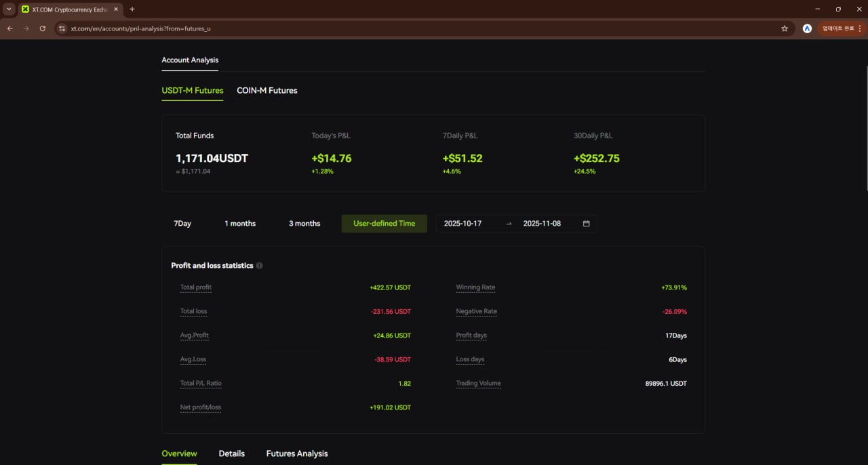Click the Total loss label
The width and height of the screenshot is (868, 465).
pyautogui.click(x=194, y=312)
